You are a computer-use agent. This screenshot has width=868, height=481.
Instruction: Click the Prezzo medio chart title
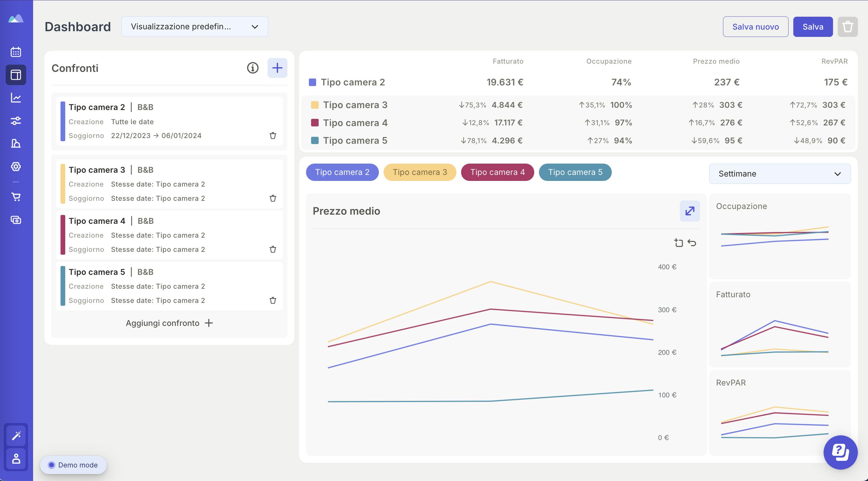(346, 211)
